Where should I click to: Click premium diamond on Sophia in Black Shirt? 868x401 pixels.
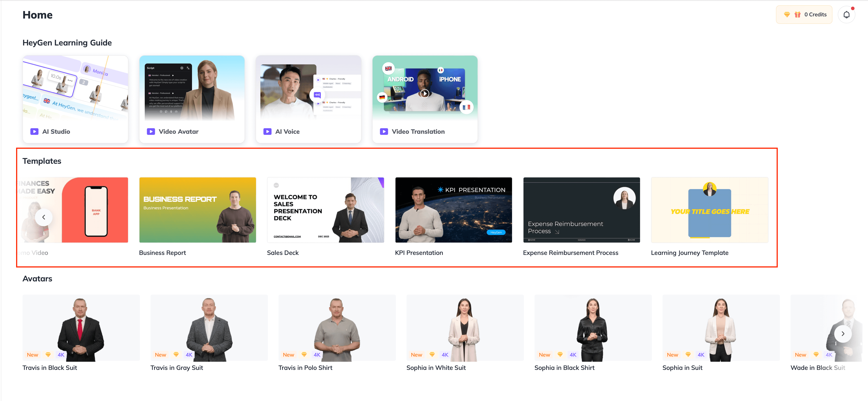click(x=560, y=354)
